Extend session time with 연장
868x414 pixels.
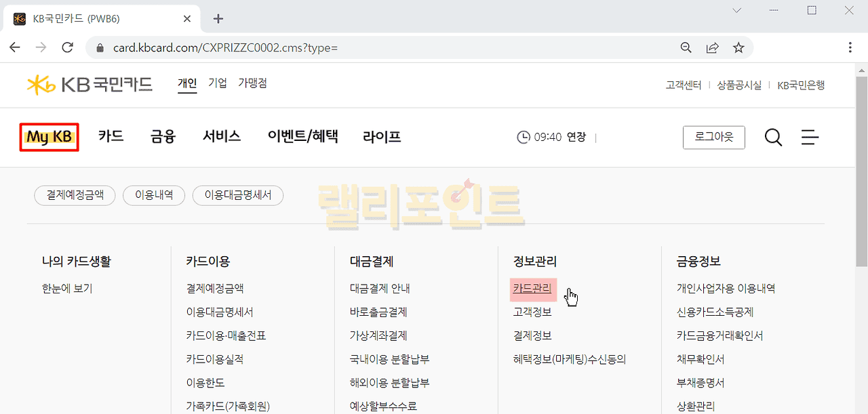pos(576,138)
